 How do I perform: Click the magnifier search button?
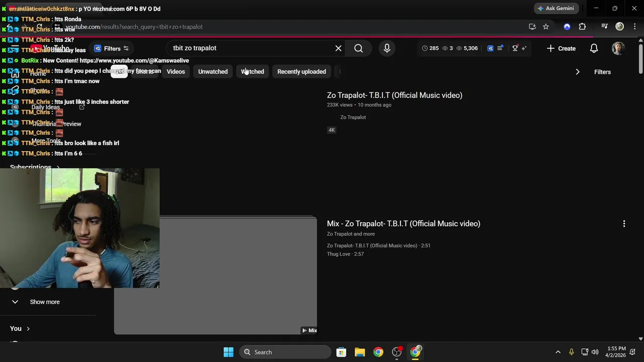pyautogui.click(x=358, y=48)
